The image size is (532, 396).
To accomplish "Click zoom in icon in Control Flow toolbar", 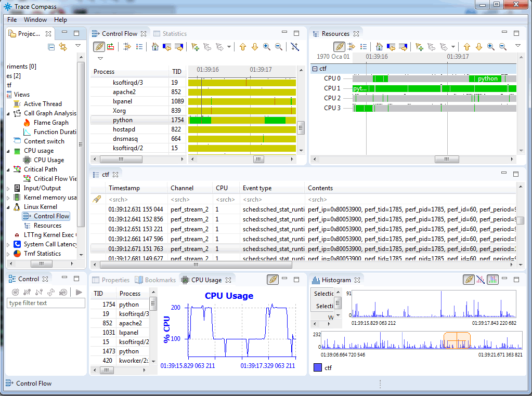I will tap(267, 47).
